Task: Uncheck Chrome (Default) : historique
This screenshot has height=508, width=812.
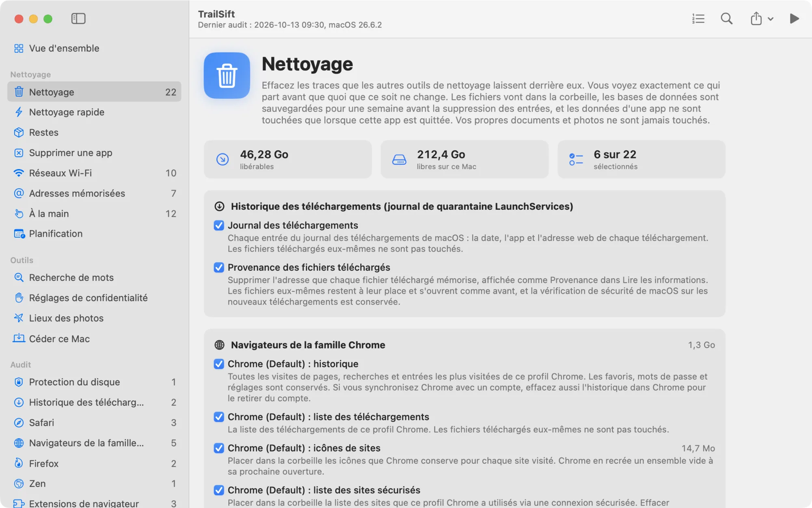Action: pyautogui.click(x=219, y=364)
